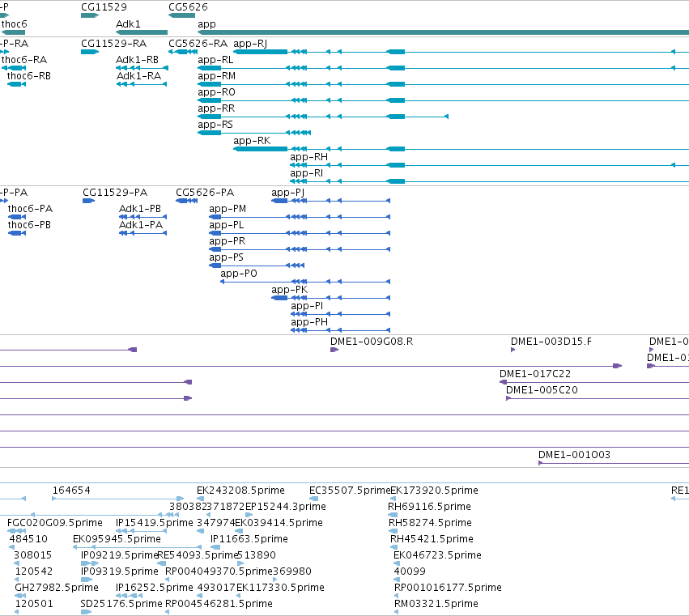Select protein app-PL

click(x=227, y=225)
